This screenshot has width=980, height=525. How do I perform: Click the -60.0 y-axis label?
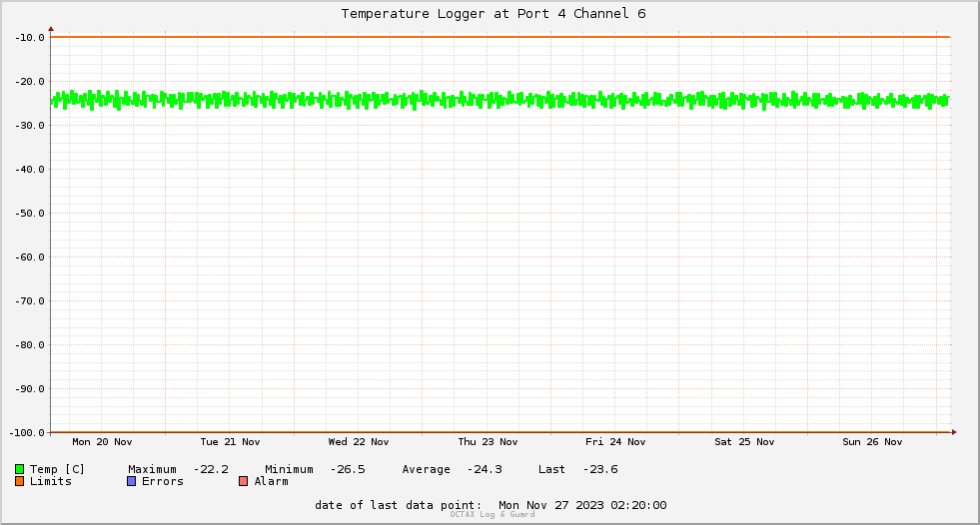(29, 258)
